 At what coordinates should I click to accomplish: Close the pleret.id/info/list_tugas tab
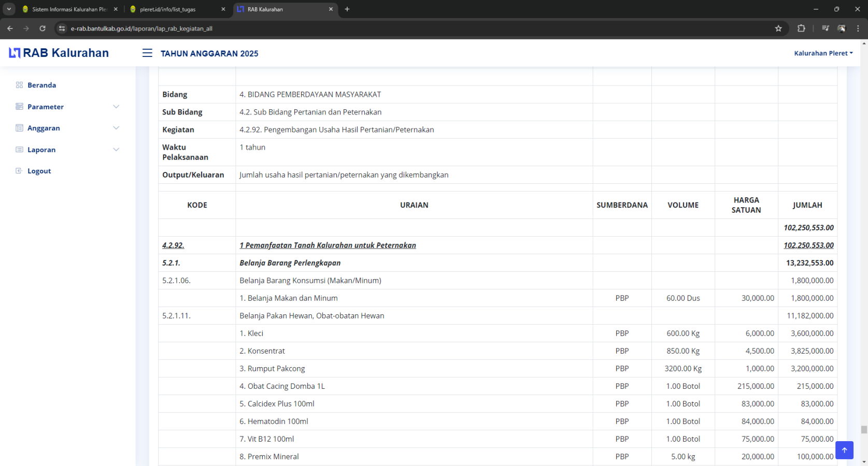point(223,9)
